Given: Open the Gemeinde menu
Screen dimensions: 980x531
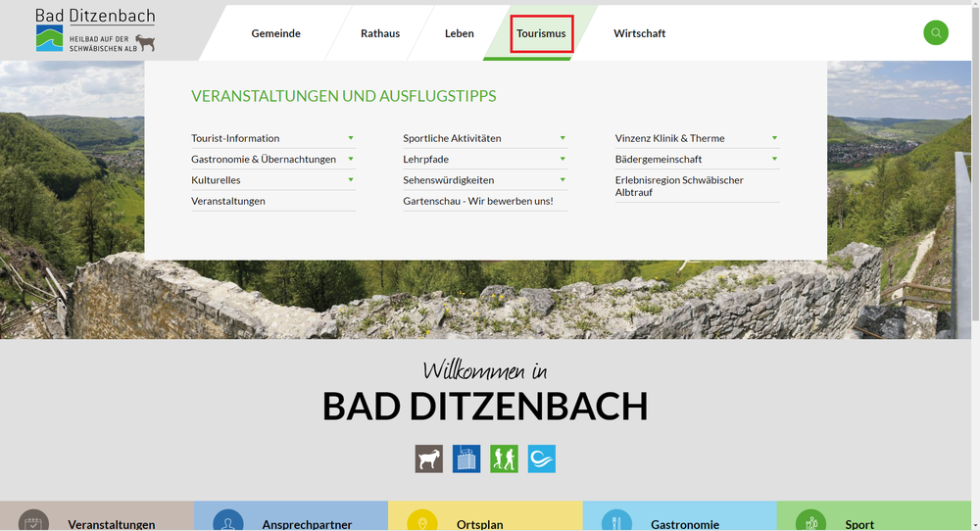Looking at the screenshot, I should pyautogui.click(x=275, y=33).
